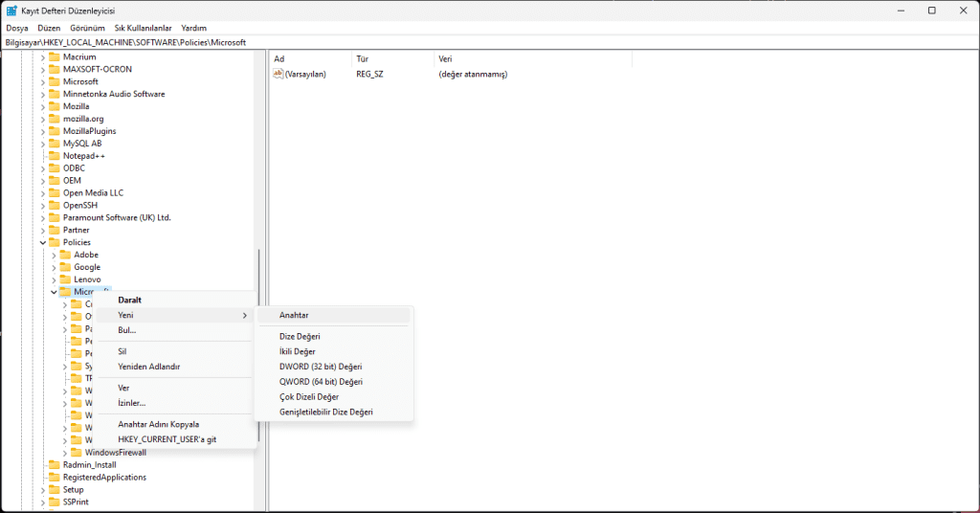Click Bul... in the context menu
Image resolution: width=980 pixels, height=513 pixels.
(x=174, y=330)
